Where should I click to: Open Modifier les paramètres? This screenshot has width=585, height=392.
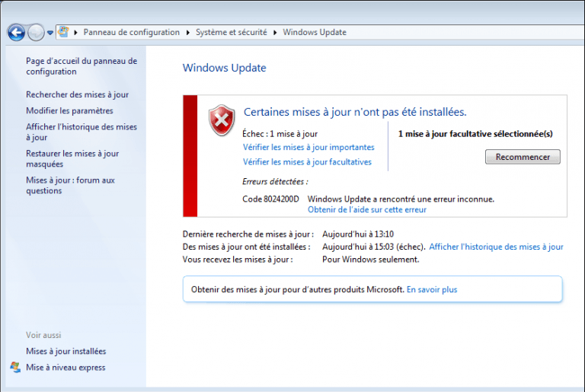(x=69, y=110)
